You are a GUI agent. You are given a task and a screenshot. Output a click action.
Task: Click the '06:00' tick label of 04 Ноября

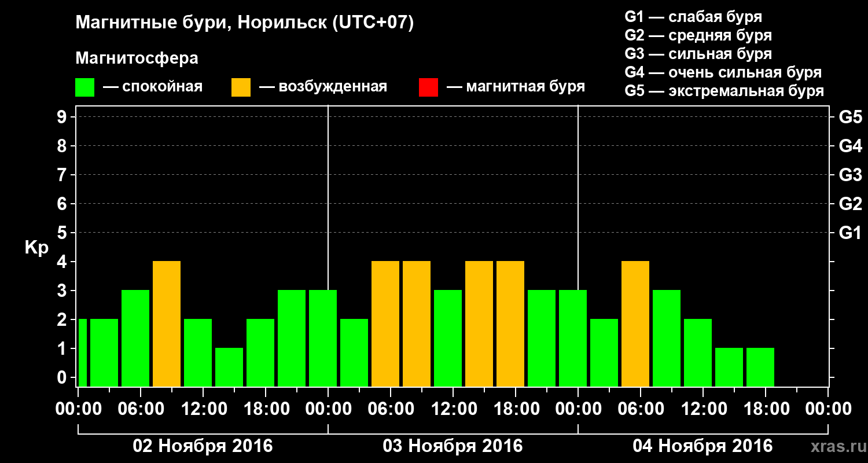point(641,409)
